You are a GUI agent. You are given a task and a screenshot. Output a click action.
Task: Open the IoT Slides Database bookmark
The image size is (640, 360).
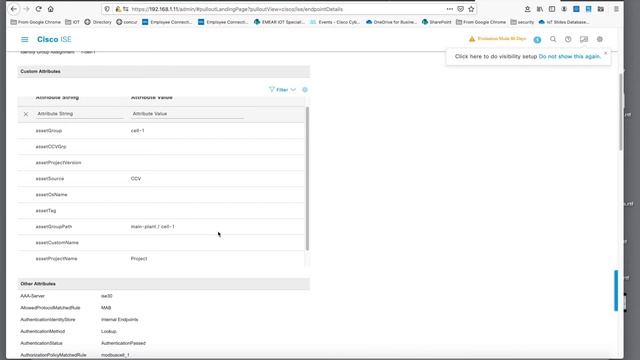564,22
